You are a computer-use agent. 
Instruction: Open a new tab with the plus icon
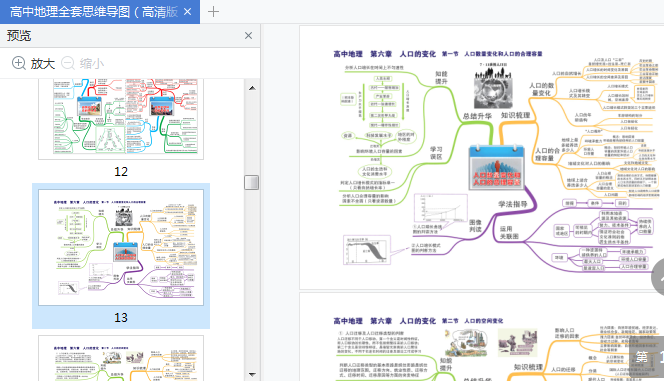click(x=213, y=12)
